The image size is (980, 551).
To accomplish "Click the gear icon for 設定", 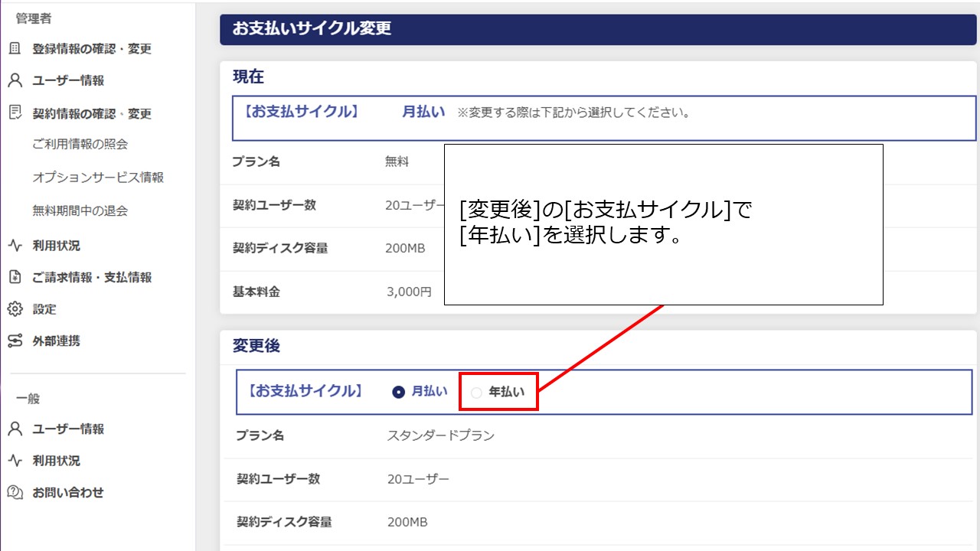I will (15, 309).
